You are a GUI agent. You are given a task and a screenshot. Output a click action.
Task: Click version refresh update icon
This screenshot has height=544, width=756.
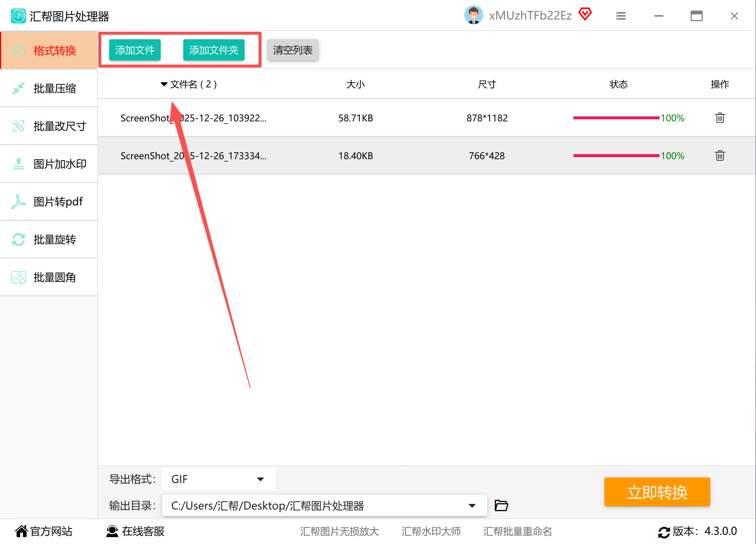click(x=664, y=532)
